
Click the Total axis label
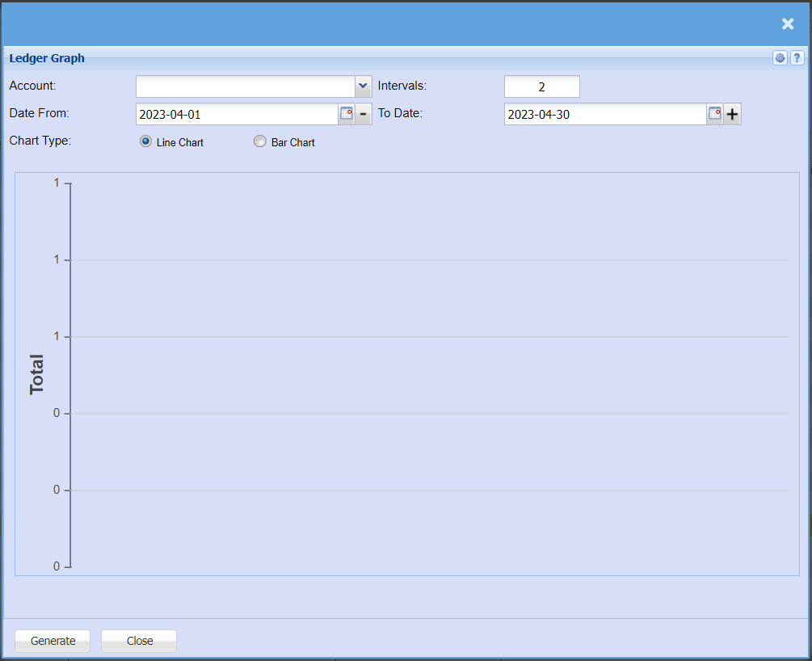(x=36, y=374)
